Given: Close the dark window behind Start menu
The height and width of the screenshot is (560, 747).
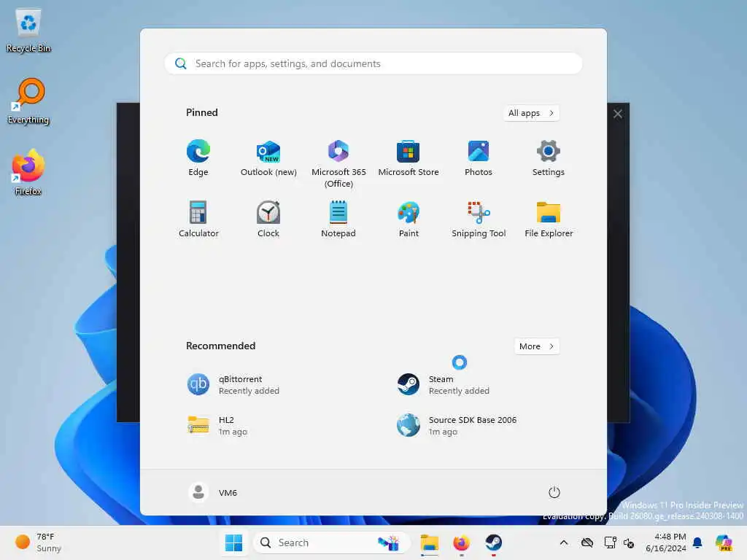Looking at the screenshot, I should tap(618, 114).
